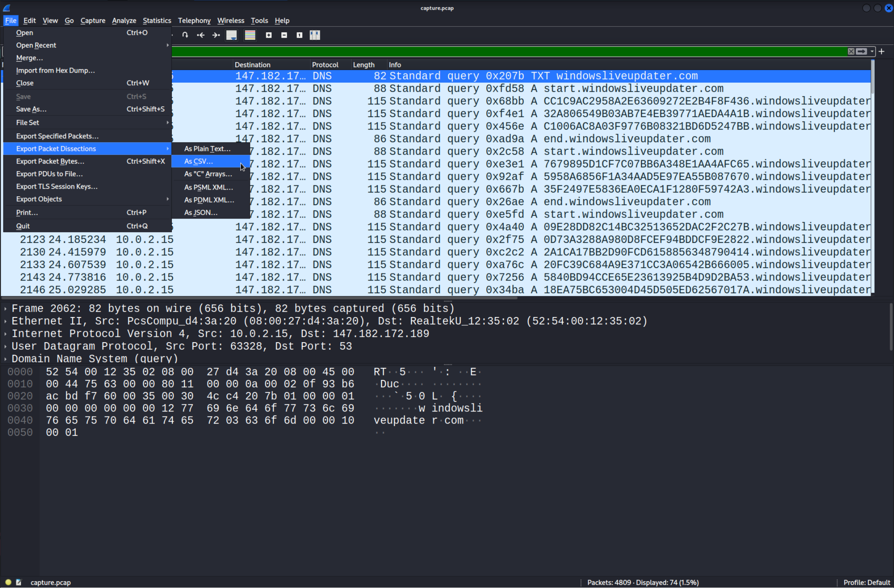Image resolution: width=894 pixels, height=588 pixels.
Task: Sort by Info column header
Action: coord(629,65)
